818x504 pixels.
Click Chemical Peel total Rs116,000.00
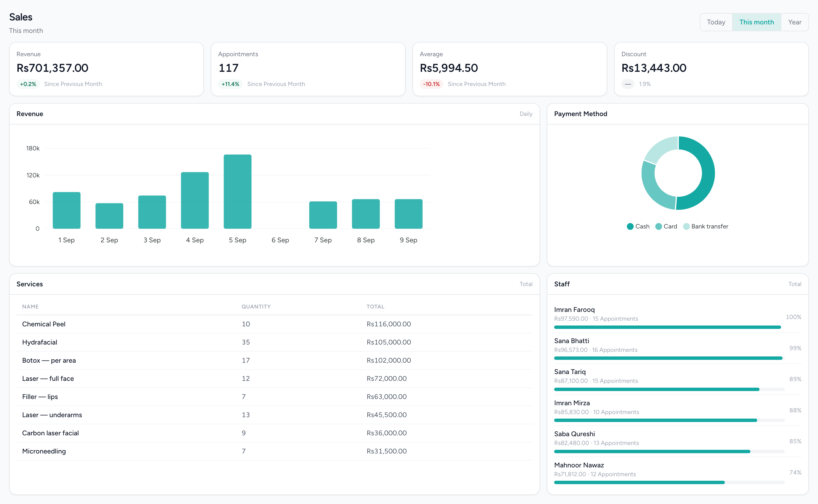(389, 324)
